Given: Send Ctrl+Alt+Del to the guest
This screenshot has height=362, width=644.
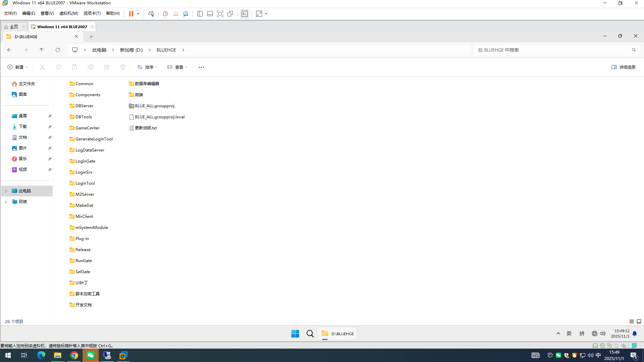Looking at the screenshot, I should pyautogui.click(x=151, y=14).
